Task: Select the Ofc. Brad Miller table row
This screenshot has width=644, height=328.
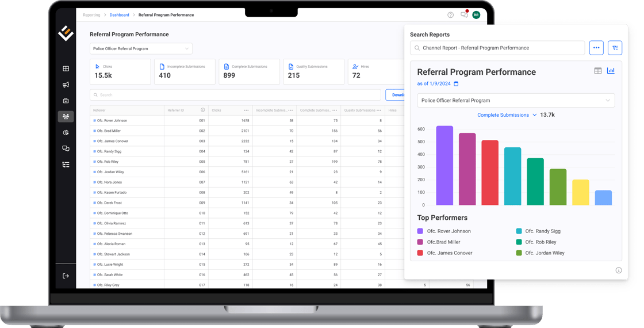Action: 247,131
